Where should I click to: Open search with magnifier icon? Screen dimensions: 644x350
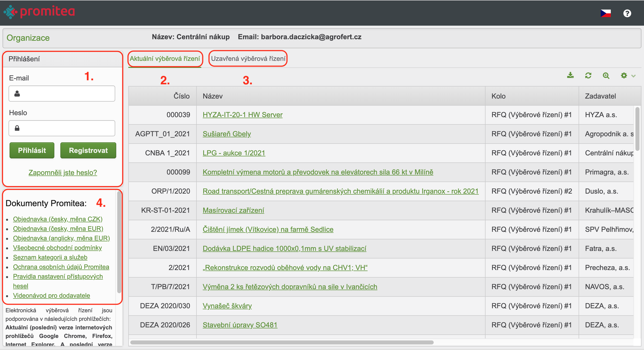tap(606, 75)
